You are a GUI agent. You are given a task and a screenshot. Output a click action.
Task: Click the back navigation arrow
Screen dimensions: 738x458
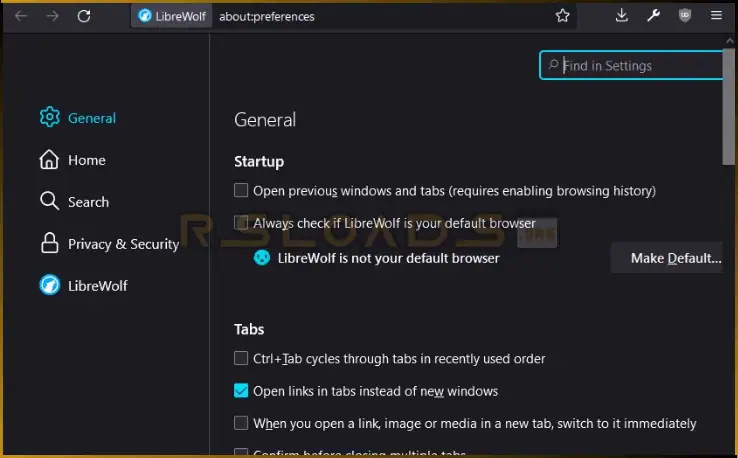(x=21, y=16)
